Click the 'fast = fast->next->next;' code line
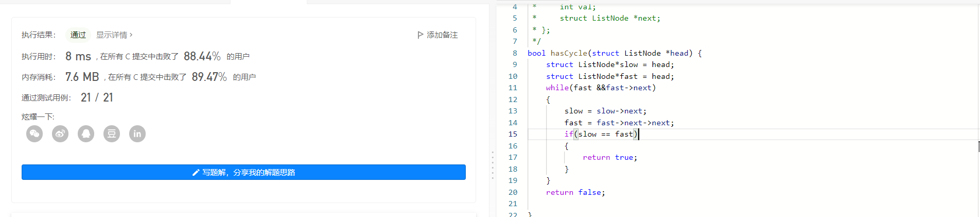 click(619, 123)
